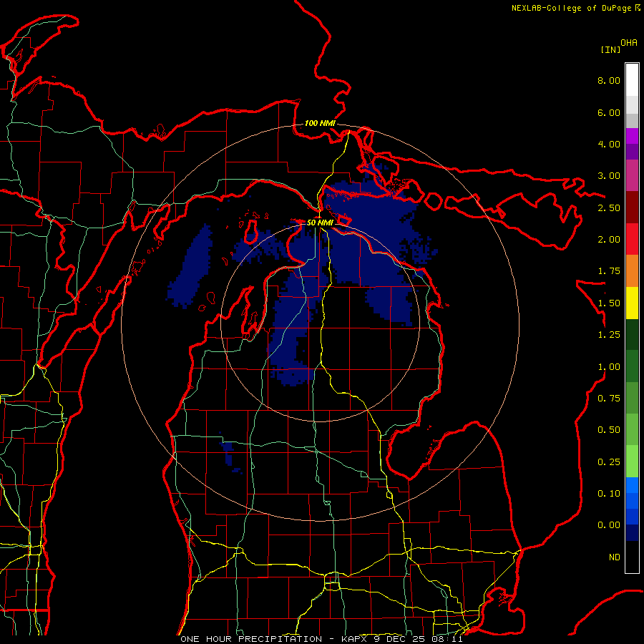Select the white swatch atop the color scale
This screenshot has height=644, width=644.
632,80
